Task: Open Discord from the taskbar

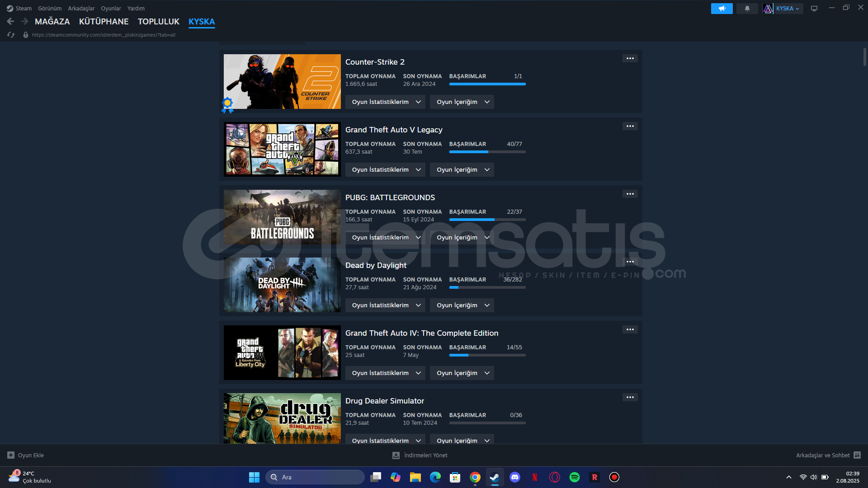Action: pos(515,477)
